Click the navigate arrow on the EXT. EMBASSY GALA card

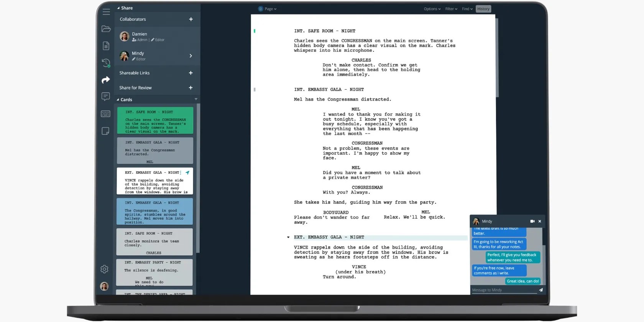(187, 172)
